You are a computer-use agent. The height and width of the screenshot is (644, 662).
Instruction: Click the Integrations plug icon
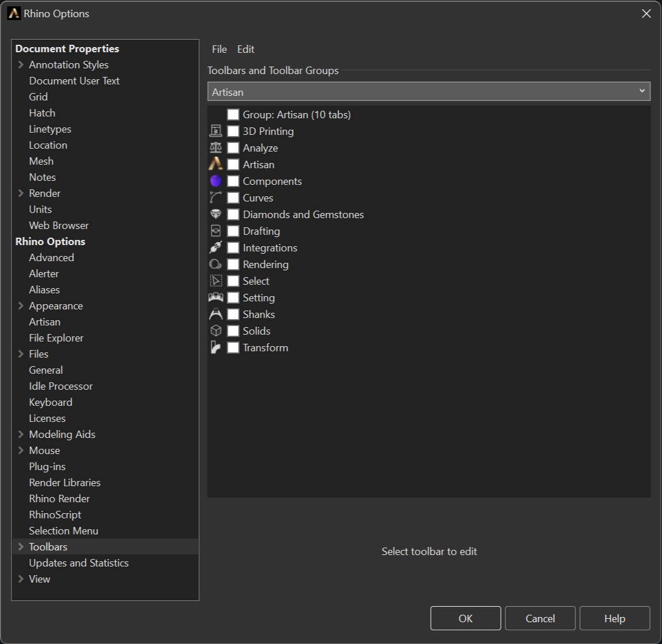click(216, 247)
